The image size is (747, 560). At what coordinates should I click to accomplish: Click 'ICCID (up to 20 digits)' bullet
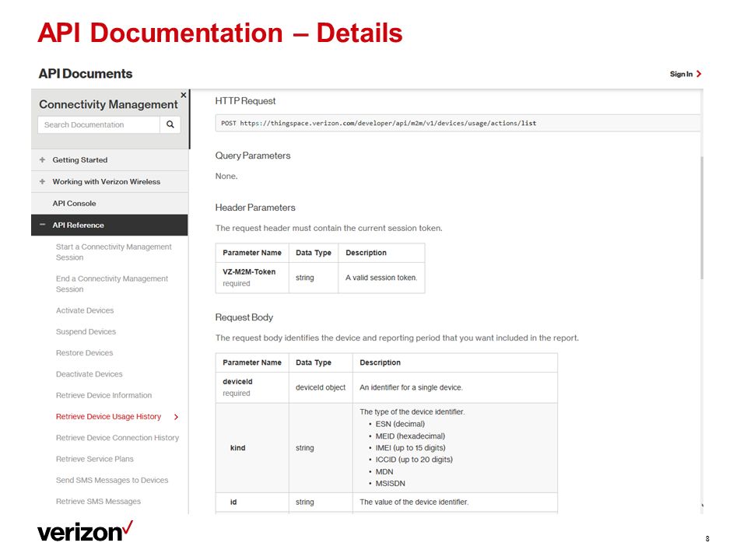click(414, 460)
